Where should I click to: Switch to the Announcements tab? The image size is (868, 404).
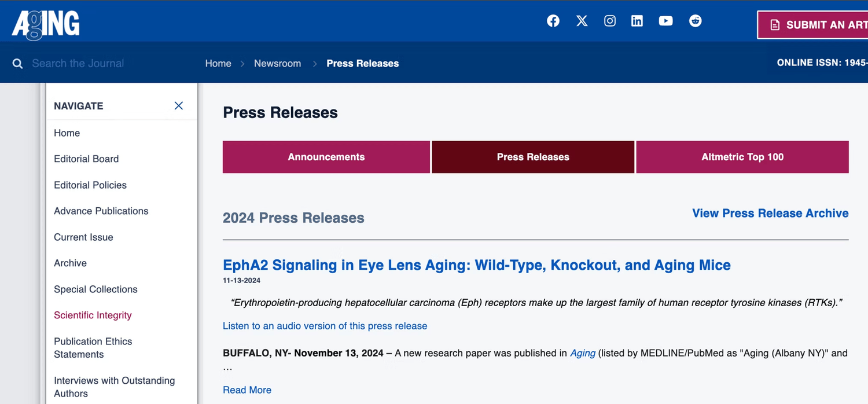326,157
